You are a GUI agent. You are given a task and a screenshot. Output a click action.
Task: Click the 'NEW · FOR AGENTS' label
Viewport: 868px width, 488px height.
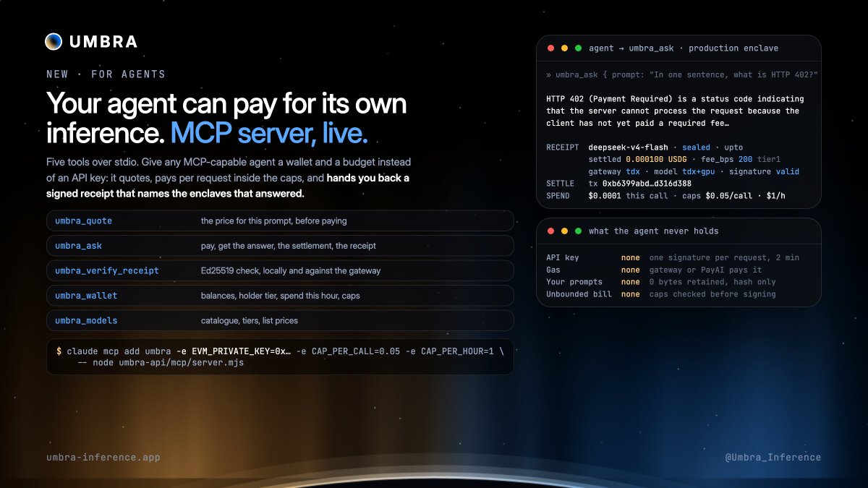pos(106,74)
